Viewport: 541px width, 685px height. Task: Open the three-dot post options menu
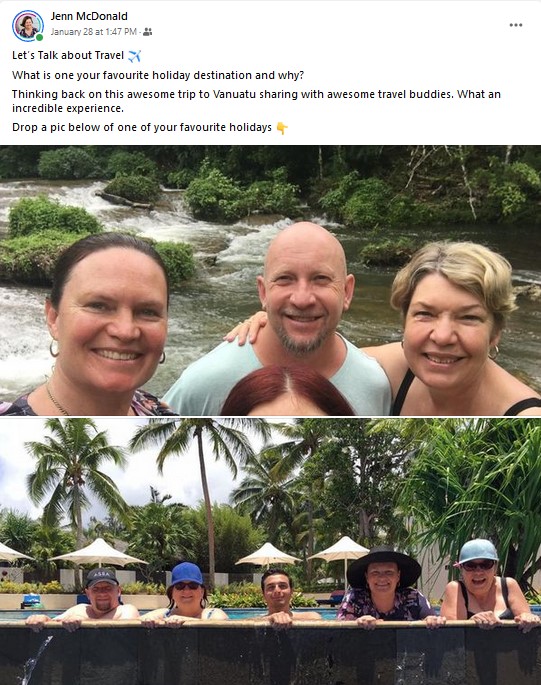tap(516, 25)
